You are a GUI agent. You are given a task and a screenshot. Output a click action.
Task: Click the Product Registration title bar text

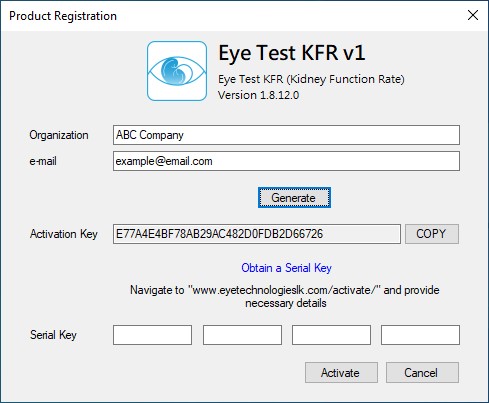63,16
